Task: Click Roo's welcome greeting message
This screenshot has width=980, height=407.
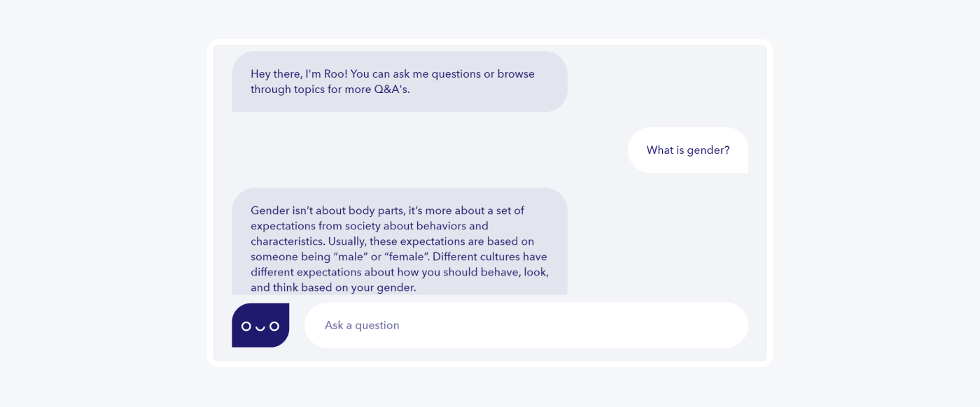Action: (399, 81)
